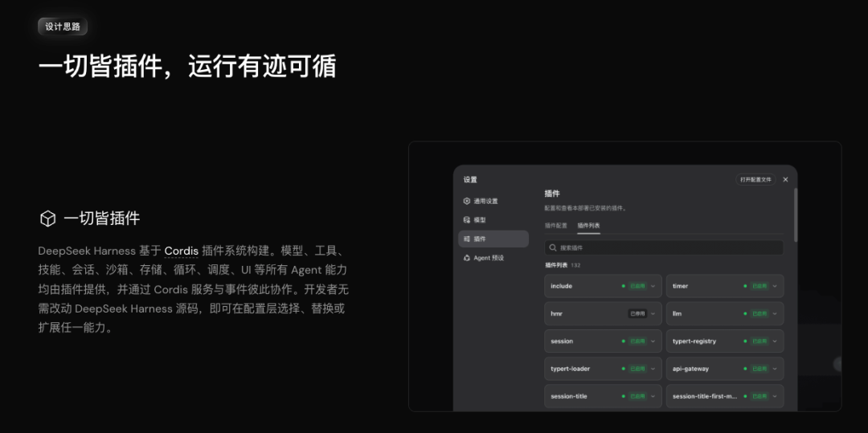Click the session-title plugin name
Screen dimensions: 868x433
(569, 397)
